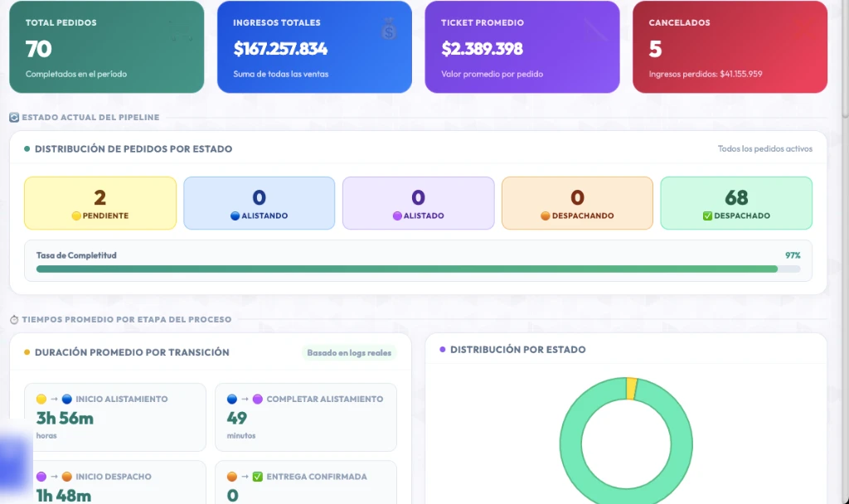Screen dimensions: 849x504
Task: Click the blue dot next to Alistando
Action: coord(235,216)
